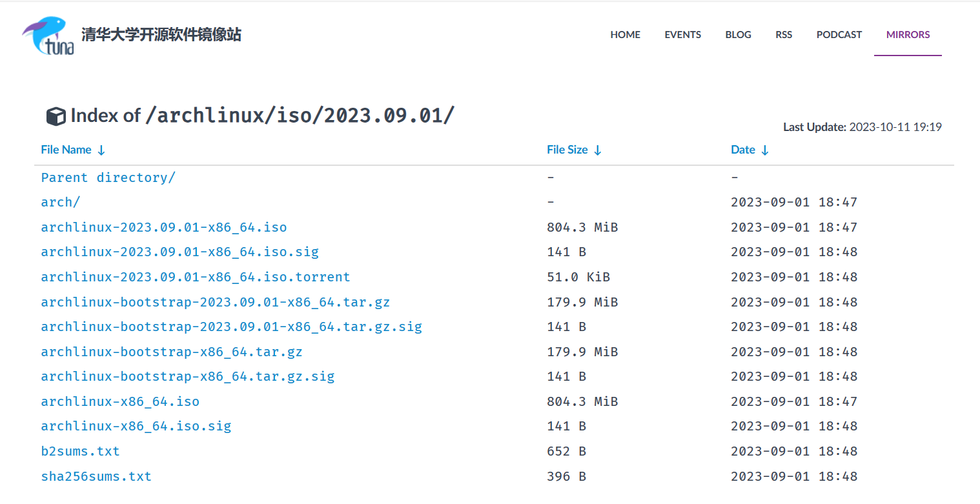Open the RSS menu item
This screenshot has height=504, width=980.
point(784,35)
